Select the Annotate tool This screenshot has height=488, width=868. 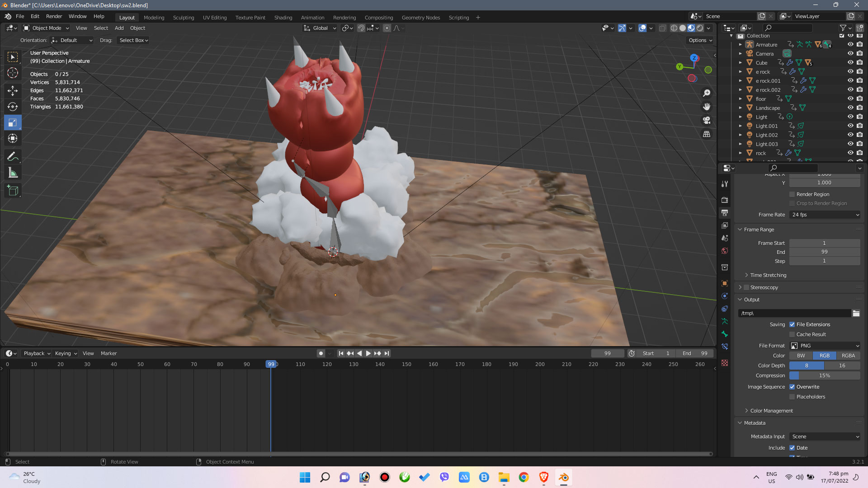click(x=13, y=157)
